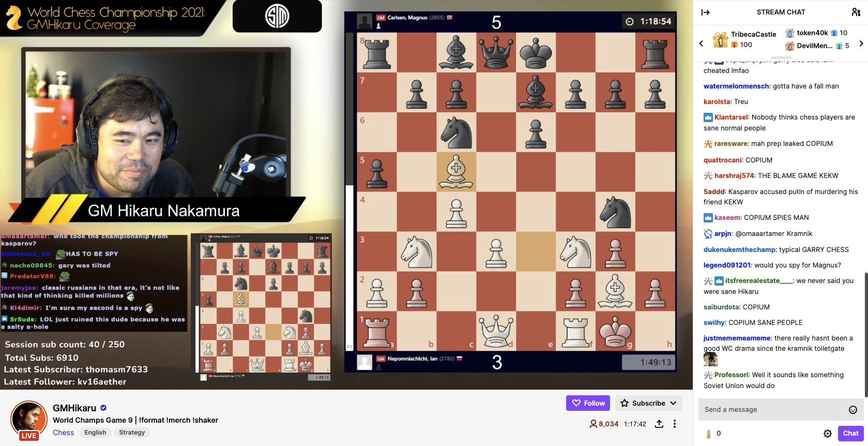Show previous gift leaderboard entries

coord(701,43)
